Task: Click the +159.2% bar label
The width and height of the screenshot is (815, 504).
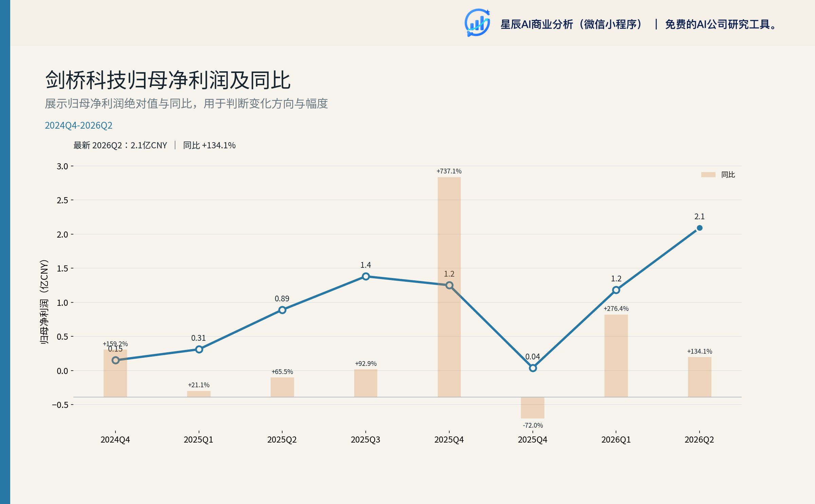Action: (115, 344)
